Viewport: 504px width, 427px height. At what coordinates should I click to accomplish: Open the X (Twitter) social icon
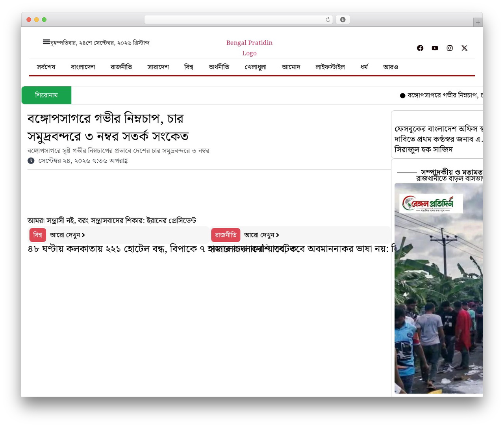coord(465,48)
